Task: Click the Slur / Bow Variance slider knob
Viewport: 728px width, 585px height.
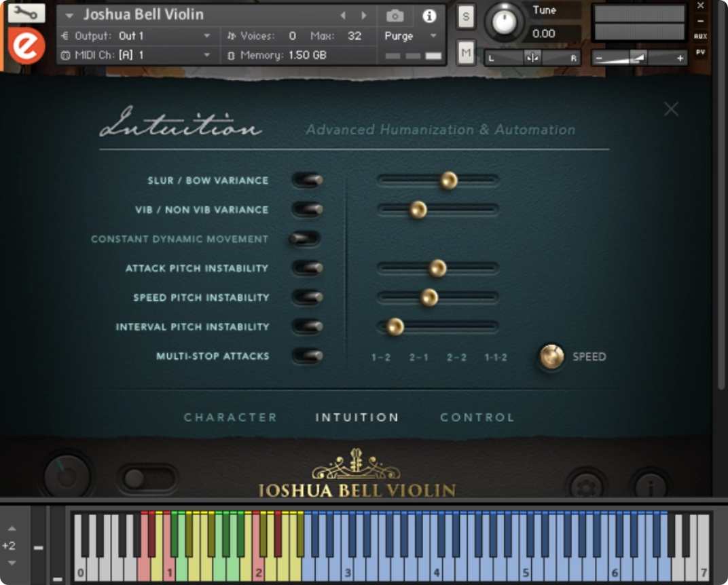Action: [448, 181]
